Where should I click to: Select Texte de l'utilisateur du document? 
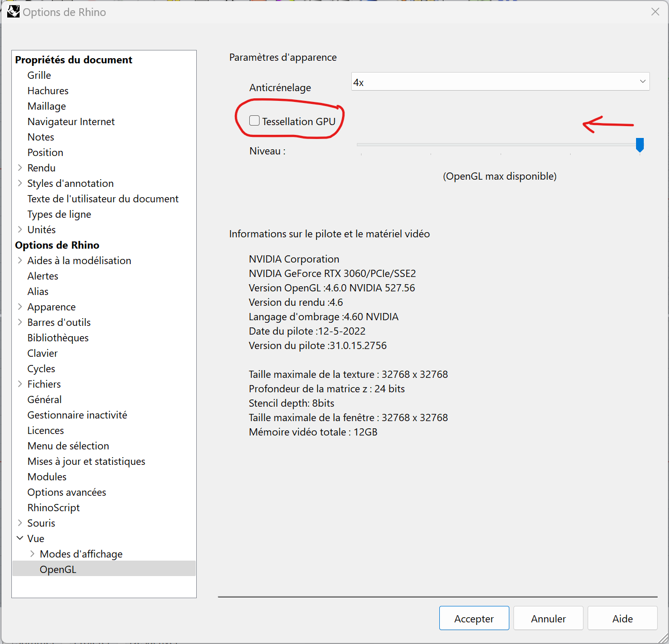(x=103, y=199)
